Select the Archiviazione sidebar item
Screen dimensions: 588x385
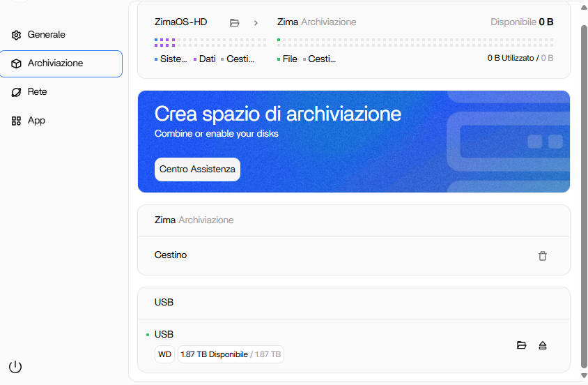[61, 63]
